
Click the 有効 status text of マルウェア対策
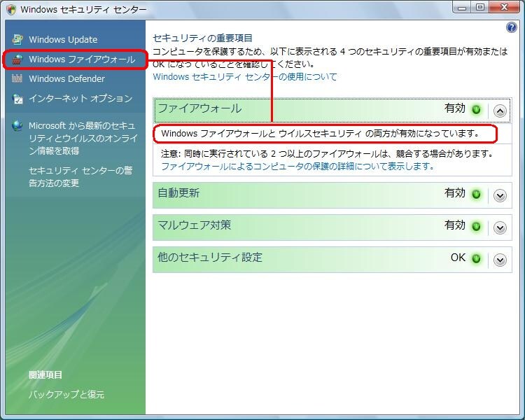point(455,225)
